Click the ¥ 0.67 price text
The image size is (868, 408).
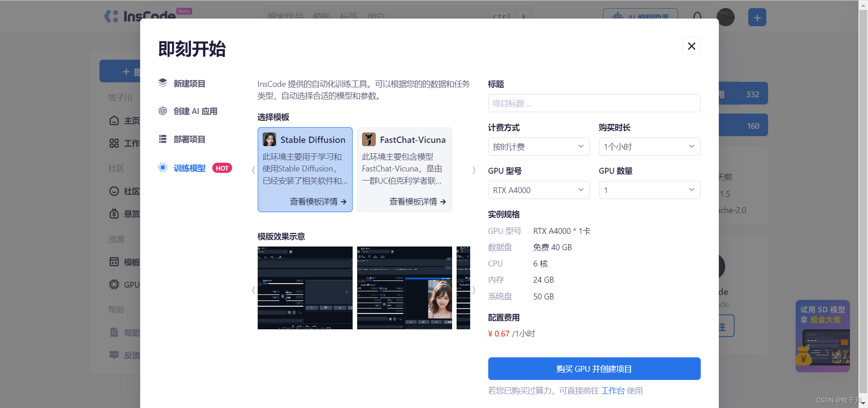tap(499, 334)
